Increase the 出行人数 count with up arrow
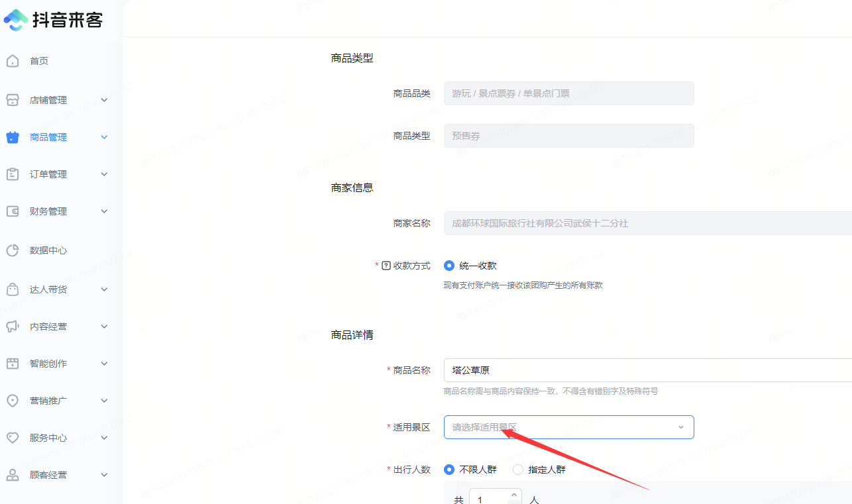Viewport: 852px width, 504px height. click(513, 495)
